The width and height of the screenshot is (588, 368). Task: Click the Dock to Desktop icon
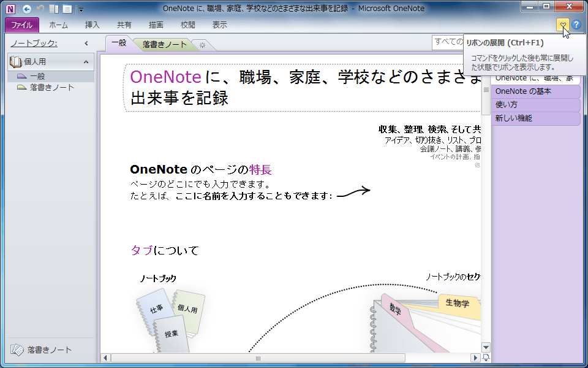click(54, 9)
